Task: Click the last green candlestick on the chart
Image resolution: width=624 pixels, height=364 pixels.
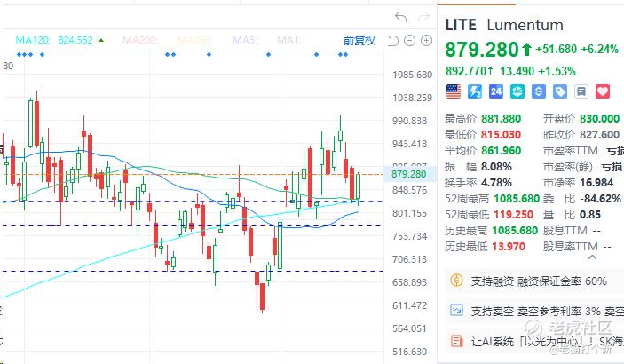Action: click(x=359, y=187)
